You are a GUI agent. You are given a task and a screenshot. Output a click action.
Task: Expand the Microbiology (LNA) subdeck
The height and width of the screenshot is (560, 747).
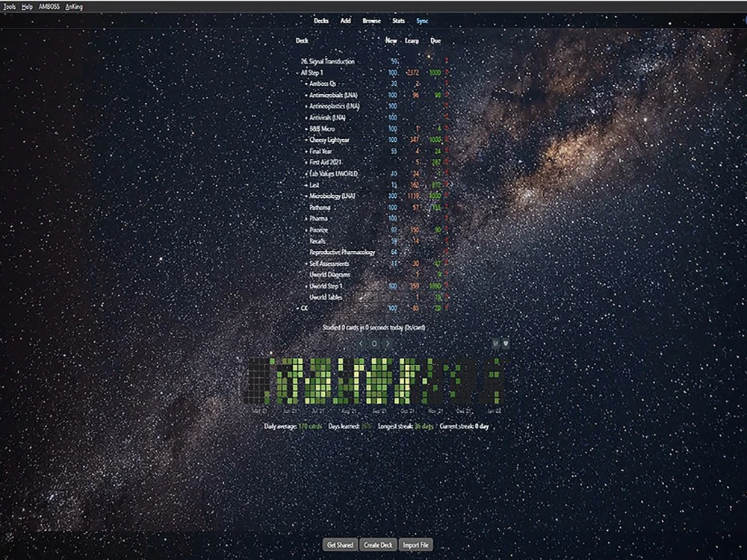coord(306,196)
